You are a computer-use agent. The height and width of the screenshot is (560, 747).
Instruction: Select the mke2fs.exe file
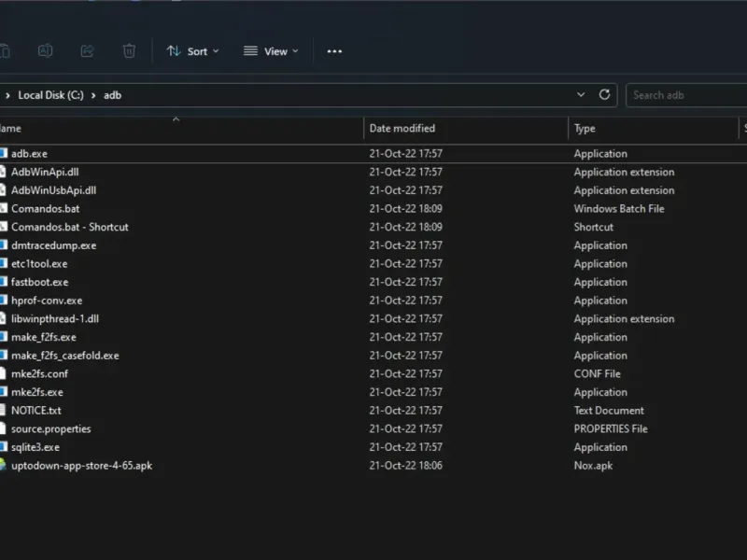click(x=37, y=392)
